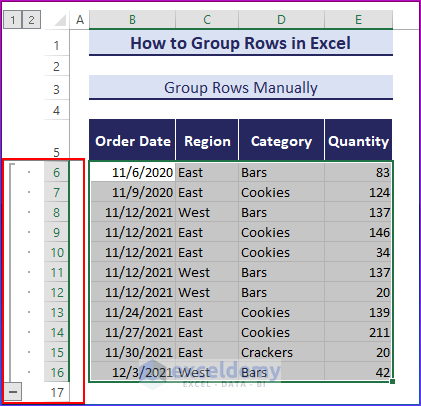The image size is (421, 406).
Task: Click outline level 2 button
Action: pyautogui.click(x=31, y=20)
